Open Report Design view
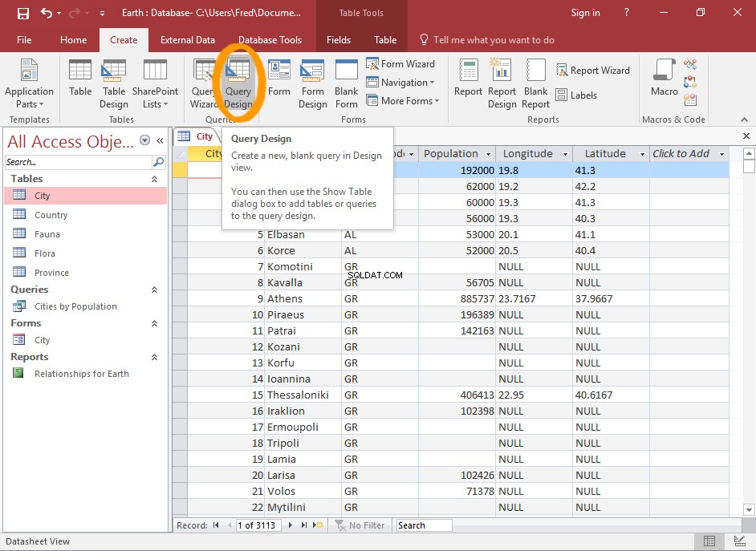This screenshot has width=756, height=551. click(x=502, y=83)
